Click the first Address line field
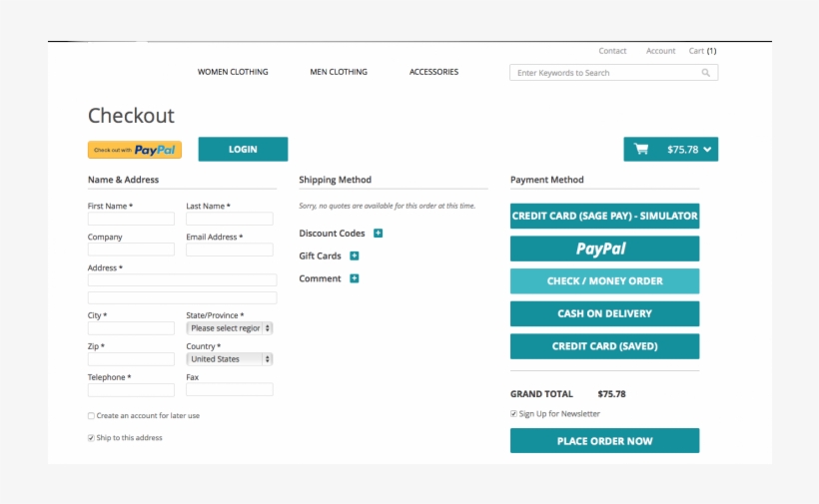Image resolution: width=819 pixels, height=504 pixels. pyautogui.click(x=183, y=280)
